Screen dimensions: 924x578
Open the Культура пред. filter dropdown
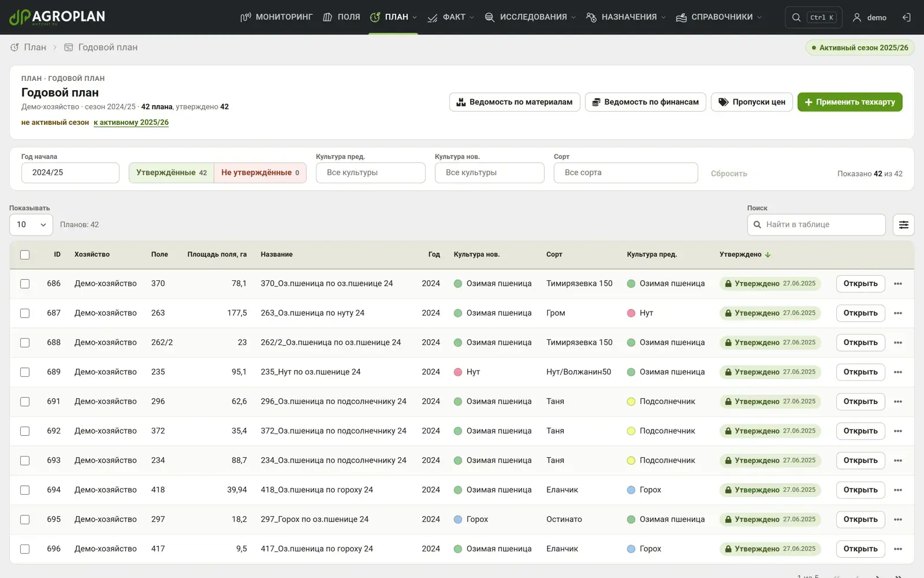pyautogui.click(x=370, y=173)
